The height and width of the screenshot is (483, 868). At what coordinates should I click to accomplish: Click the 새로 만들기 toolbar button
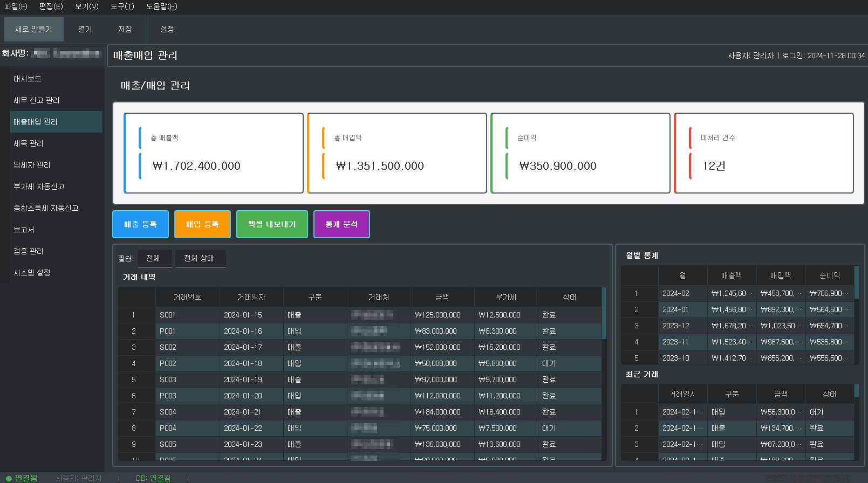pos(34,29)
